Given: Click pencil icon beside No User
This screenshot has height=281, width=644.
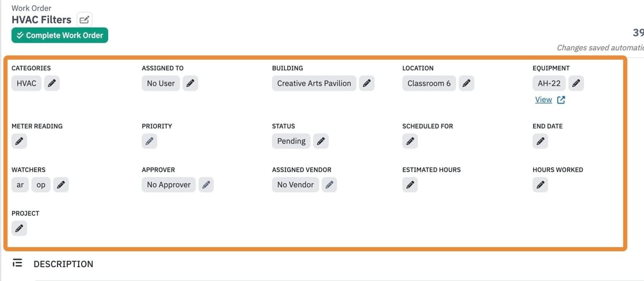Looking at the screenshot, I should click(x=190, y=83).
